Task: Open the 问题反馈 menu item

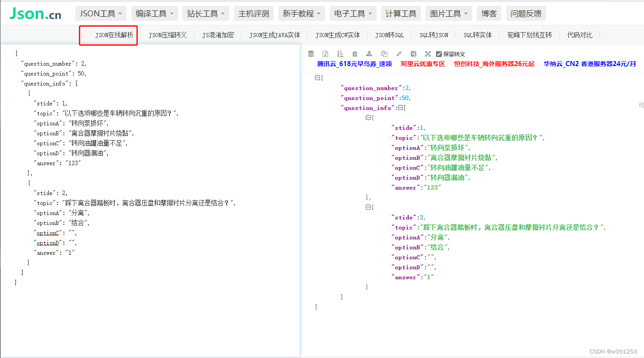Action: (x=526, y=14)
